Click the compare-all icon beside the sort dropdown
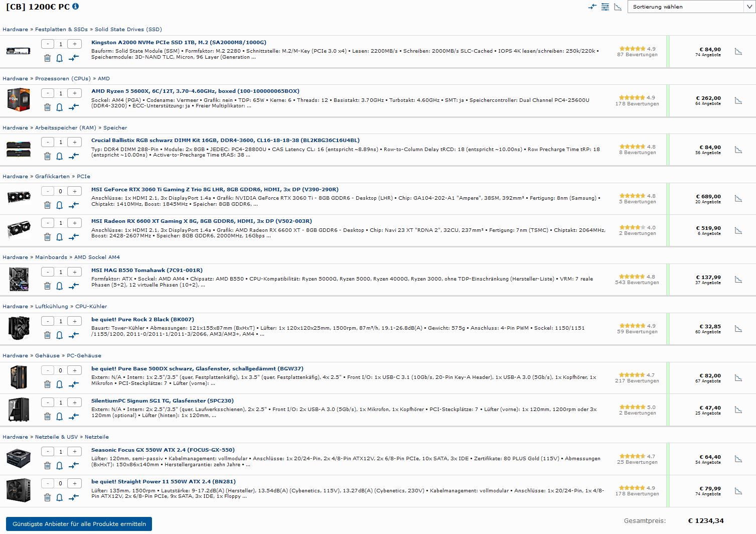This screenshot has width=756, height=534. point(592,7)
